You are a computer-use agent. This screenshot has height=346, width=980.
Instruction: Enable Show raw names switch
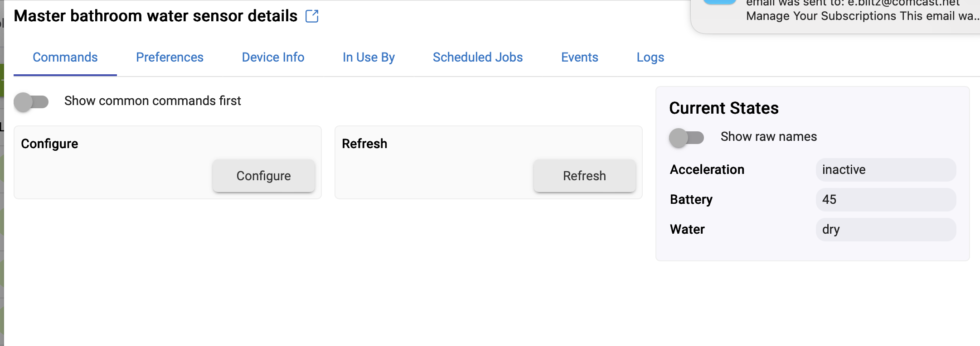pyautogui.click(x=687, y=137)
